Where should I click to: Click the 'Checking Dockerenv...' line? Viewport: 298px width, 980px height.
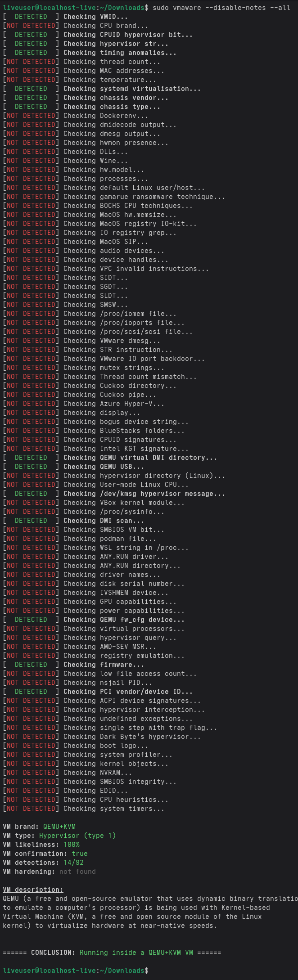[105, 116]
